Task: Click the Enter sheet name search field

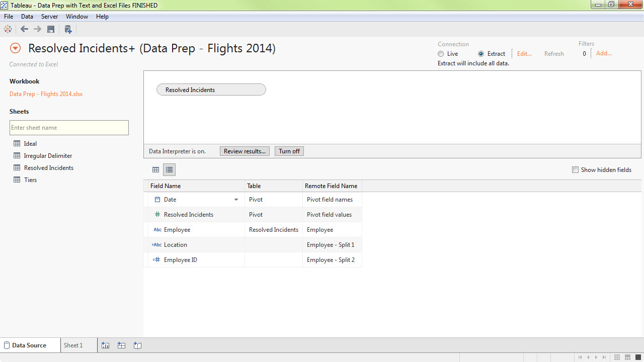Action: 69,127
